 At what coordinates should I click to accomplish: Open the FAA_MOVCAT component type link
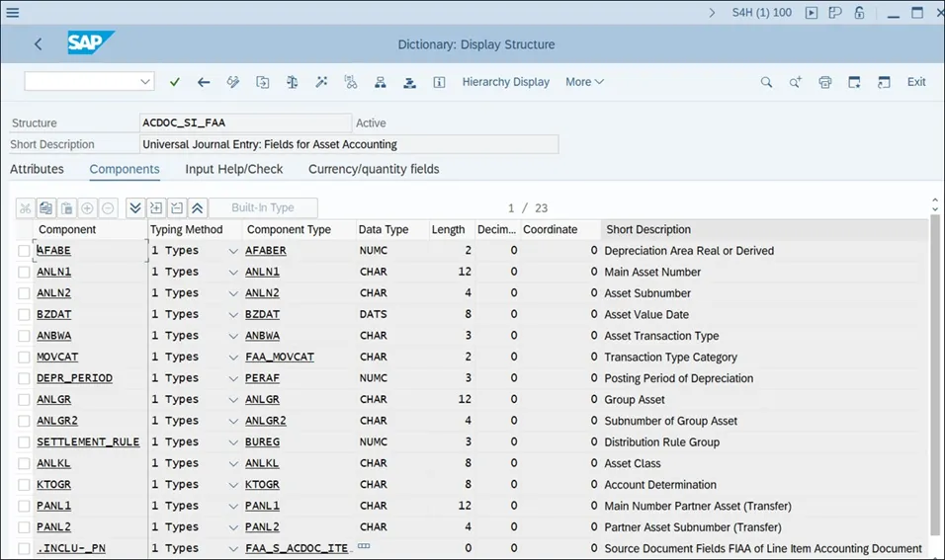(x=279, y=358)
